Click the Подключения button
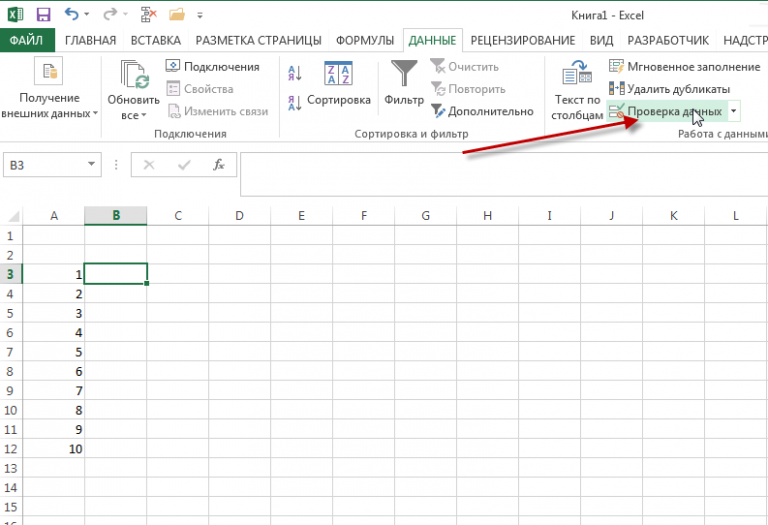 (x=212, y=66)
